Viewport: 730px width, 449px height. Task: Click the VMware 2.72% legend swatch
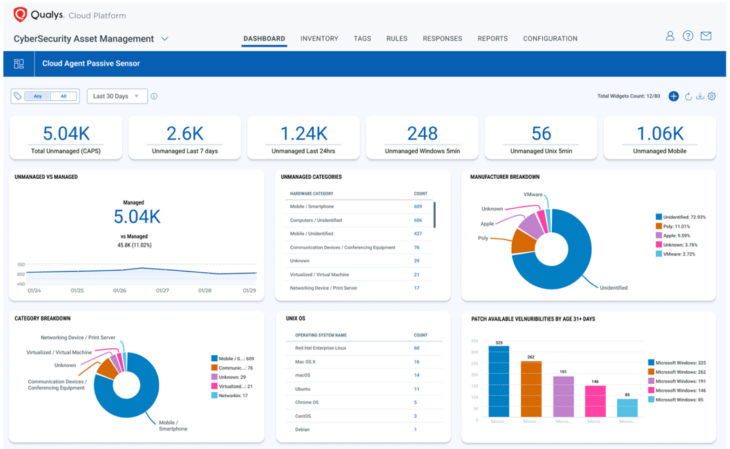(x=659, y=254)
